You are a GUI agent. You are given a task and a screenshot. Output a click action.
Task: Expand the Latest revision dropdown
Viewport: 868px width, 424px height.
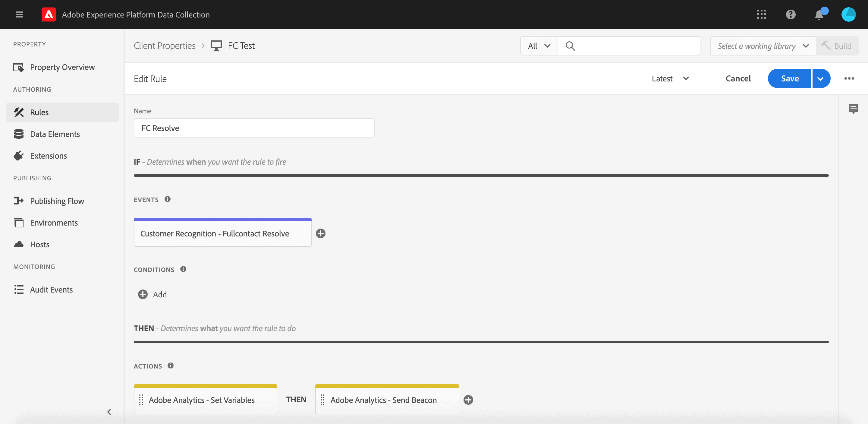coord(670,78)
